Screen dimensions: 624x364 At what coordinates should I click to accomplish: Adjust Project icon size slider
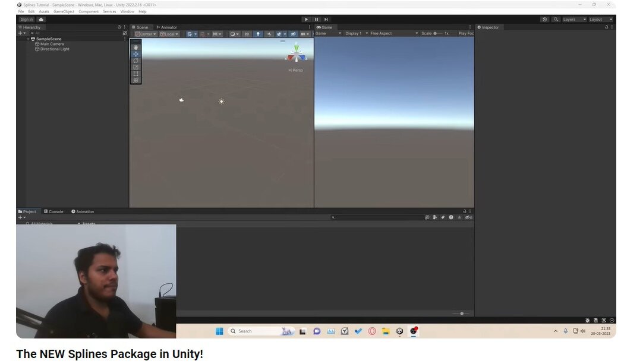461,314
